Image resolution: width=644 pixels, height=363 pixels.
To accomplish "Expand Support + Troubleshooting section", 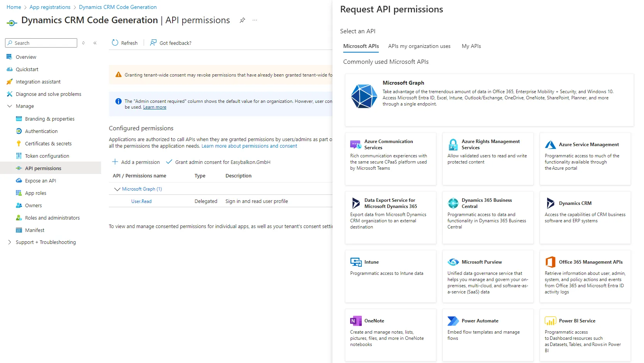I will tap(10, 242).
